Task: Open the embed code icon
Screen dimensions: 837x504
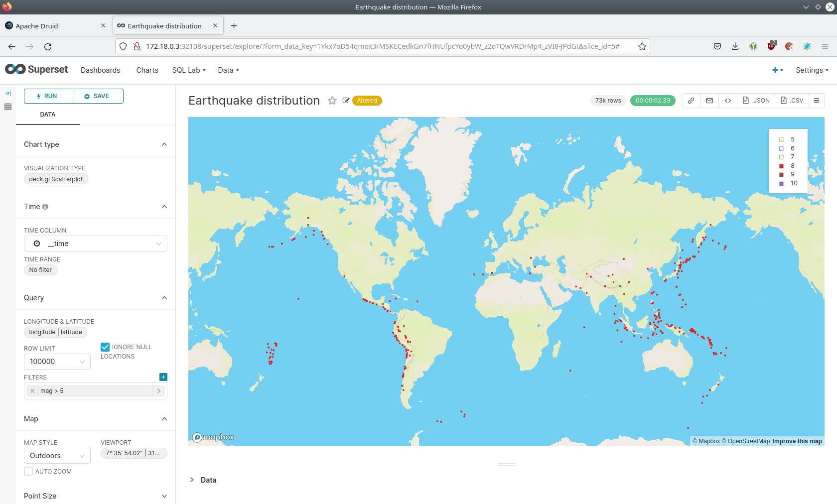Action: click(x=728, y=101)
